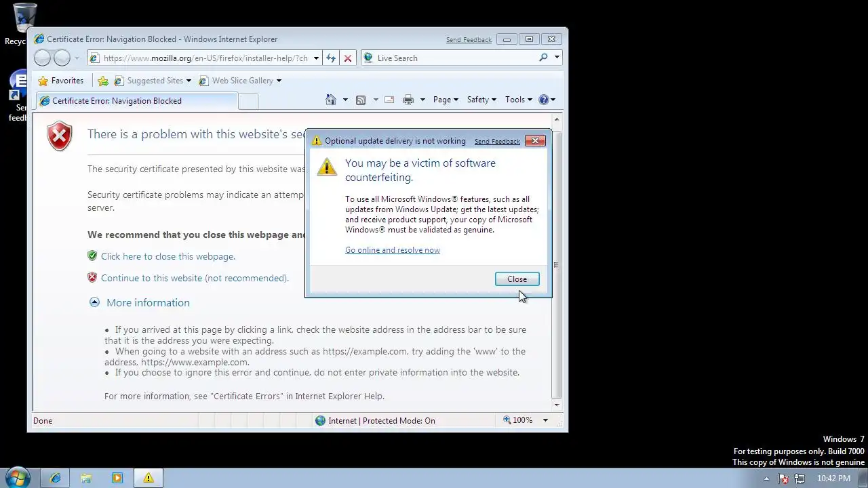
Task: Click the Add to Favorites Bar icon
Action: 103,81
